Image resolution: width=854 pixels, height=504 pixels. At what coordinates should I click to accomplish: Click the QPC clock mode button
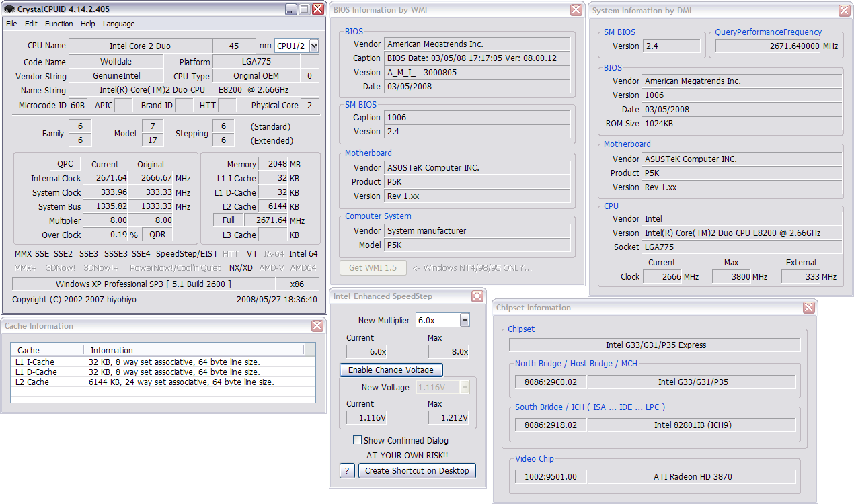(x=65, y=164)
